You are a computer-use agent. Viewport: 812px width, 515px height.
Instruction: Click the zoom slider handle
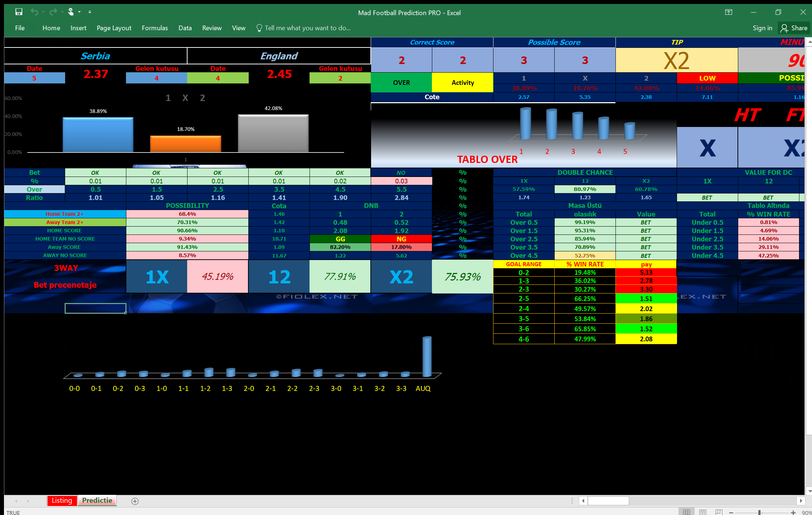[x=759, y=512]
